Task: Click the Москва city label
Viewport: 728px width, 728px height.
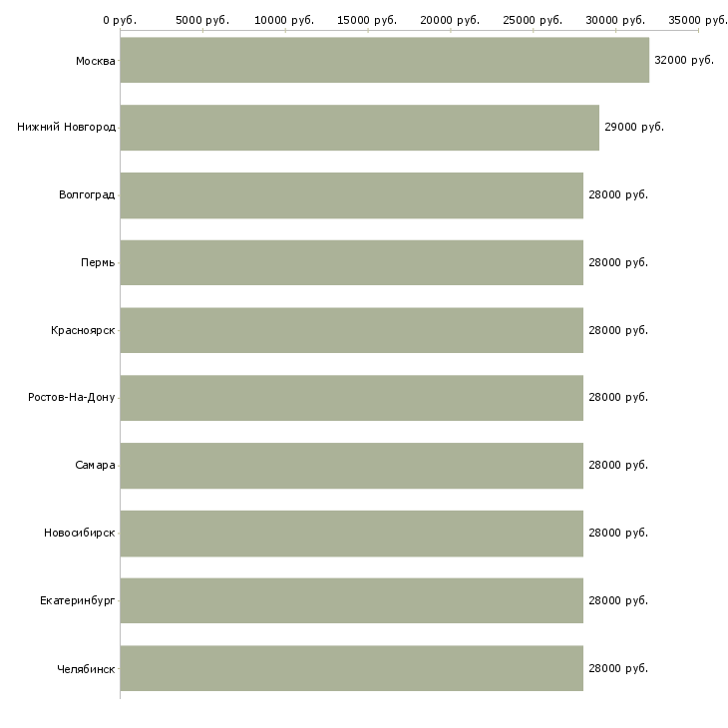Action: [x=95, y=61]
